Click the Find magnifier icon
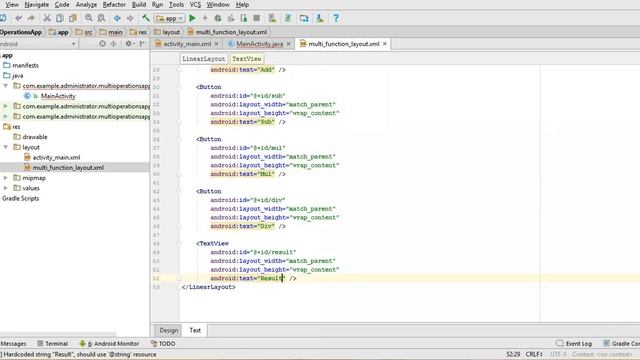The height and width of the screenshot is (360, 640). tap(88, 18)
